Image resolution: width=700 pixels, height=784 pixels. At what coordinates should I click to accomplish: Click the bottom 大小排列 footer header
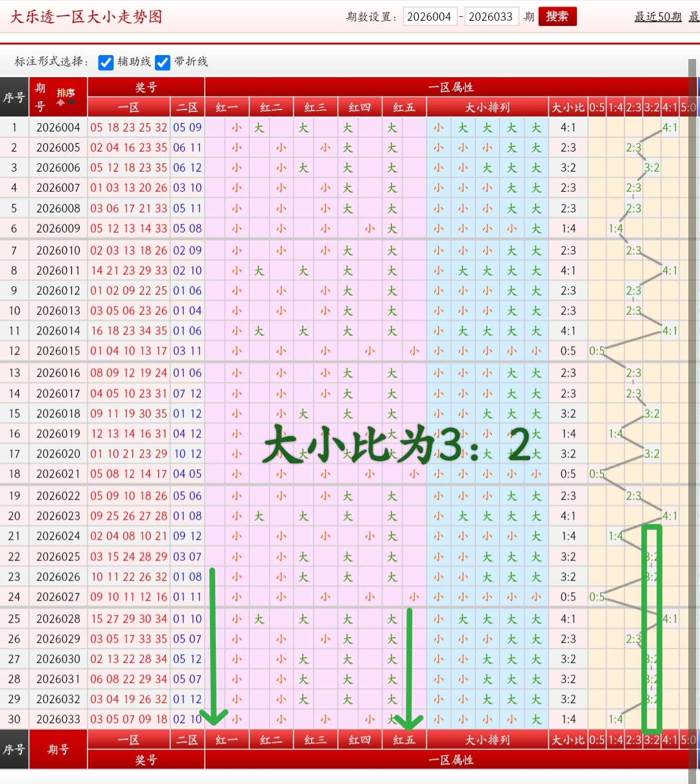pos(487,740)
